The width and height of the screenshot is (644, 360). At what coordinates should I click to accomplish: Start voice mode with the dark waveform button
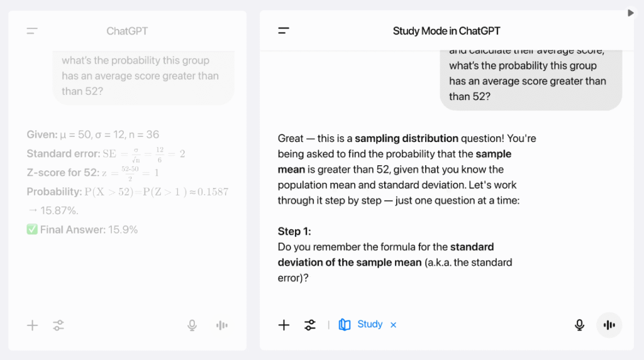pos(609,325)
